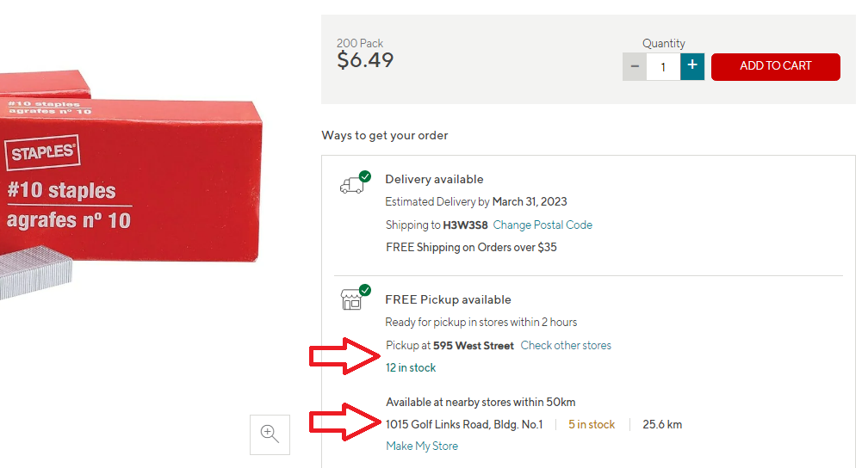Decrease quantity with the minus button
This screenshot has width=868, height=468.
click(635, 66)
